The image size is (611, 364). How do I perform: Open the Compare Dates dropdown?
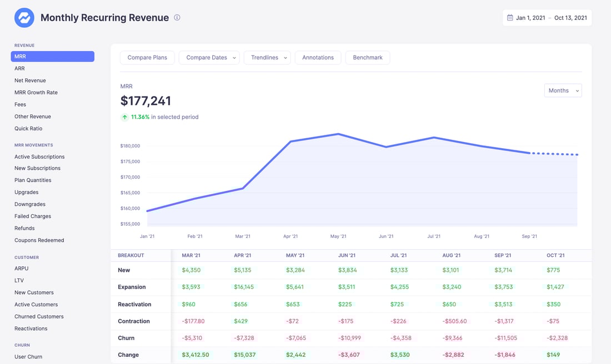point(209,57)
